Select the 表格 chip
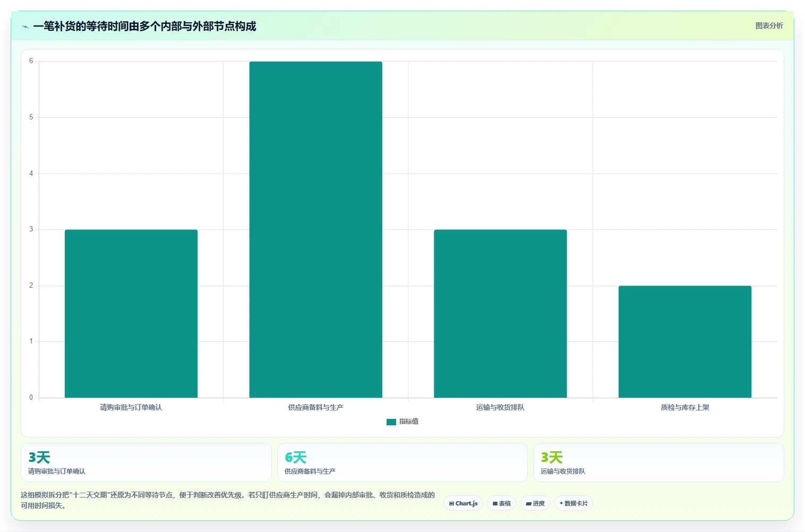The image size is (805, 532). click(x=501, y=503)
